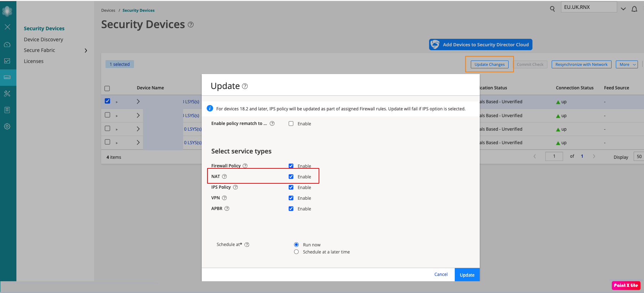Open the Display rows-per-page dropdown showing 50
The height and width of the screenshot is (293, 644).
click(639, 157)
